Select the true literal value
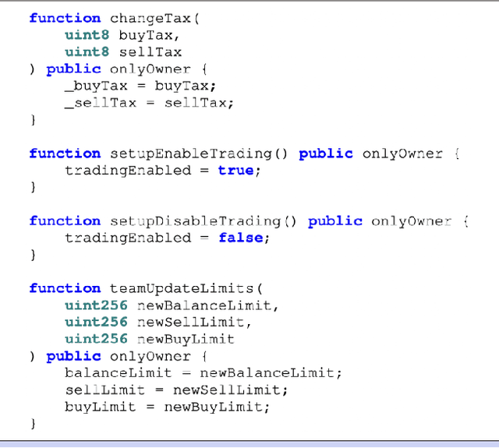 (x=235, y=171)
